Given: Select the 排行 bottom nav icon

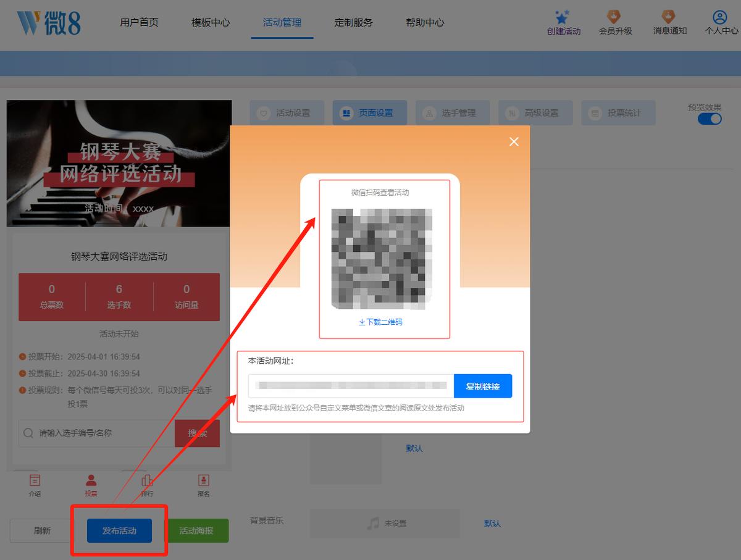Looking at the screenshot, I should pos(147,480).
